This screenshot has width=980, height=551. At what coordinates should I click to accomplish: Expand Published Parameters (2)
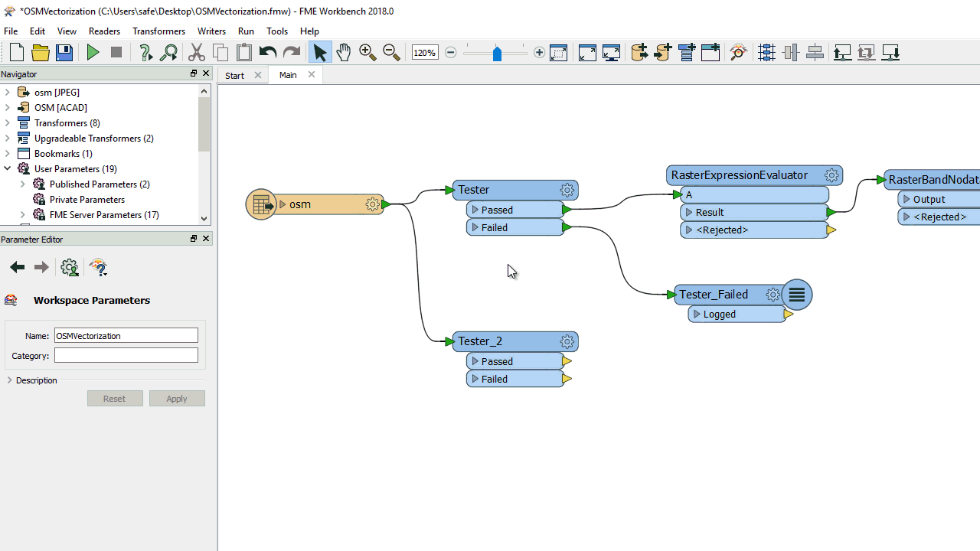coord(23,184)
